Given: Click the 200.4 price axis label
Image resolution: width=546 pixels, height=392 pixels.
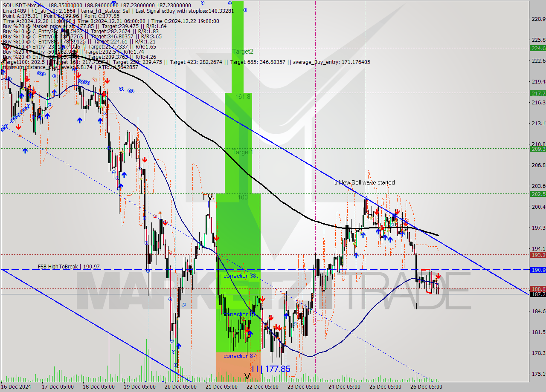Looking at the screenshot, I should (538, 207).
